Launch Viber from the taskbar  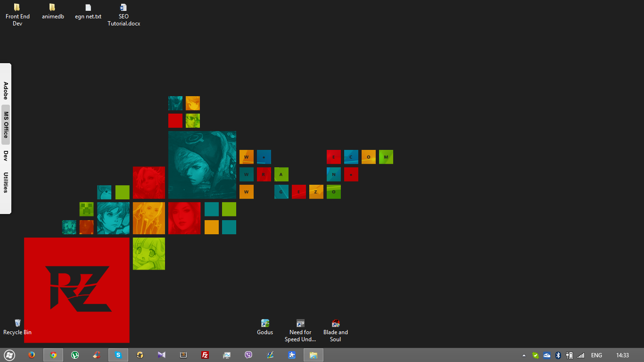[248, 355]
